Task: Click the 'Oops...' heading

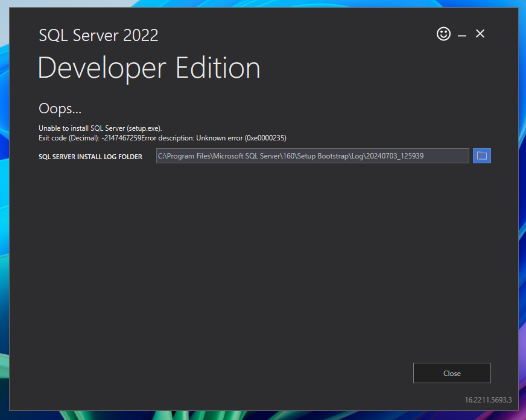Action: [x=60, y=108]
